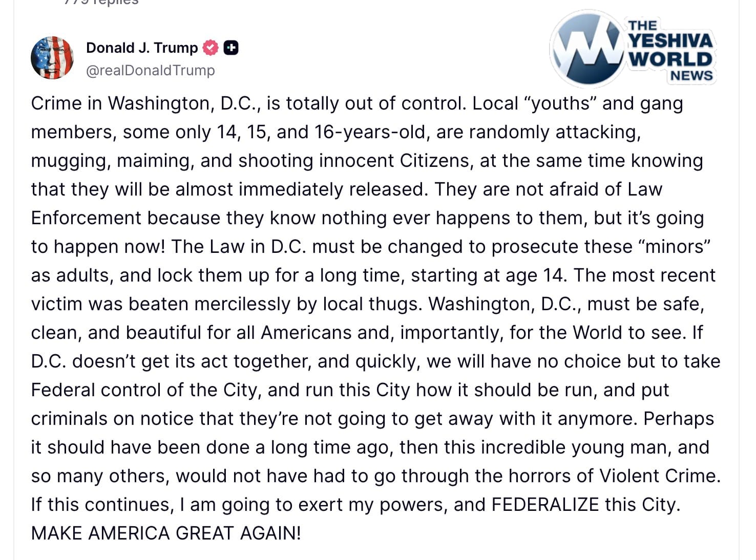Click The Yeshiva World News wordmark
The height and width of the screenshot is (560, 756).
(670, 51)
